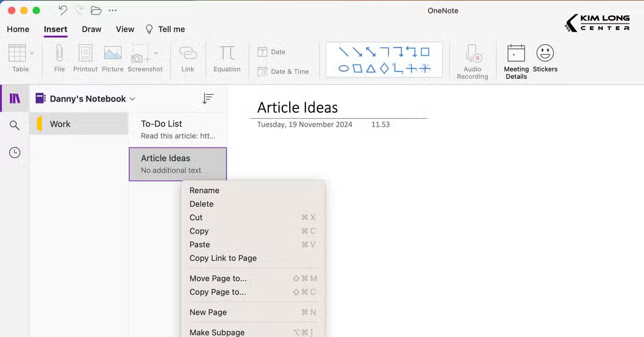Image resolution: width=644 pixels, height=337 pixels.
Task: Show recent notes via the clock icon
Action: pyautogui.click(x=14, y=152)
